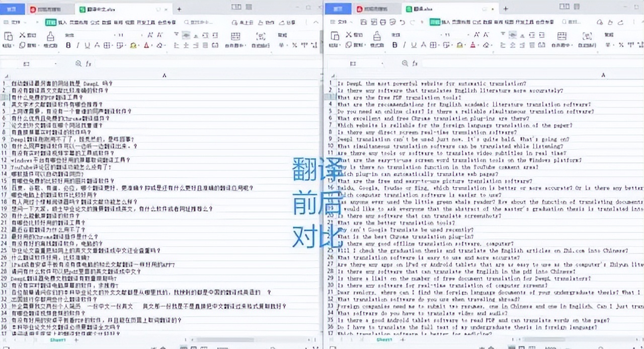Click Redo arrow in English sheet window
The width and height of the screenshot is (644, 349).
(413, 22)
